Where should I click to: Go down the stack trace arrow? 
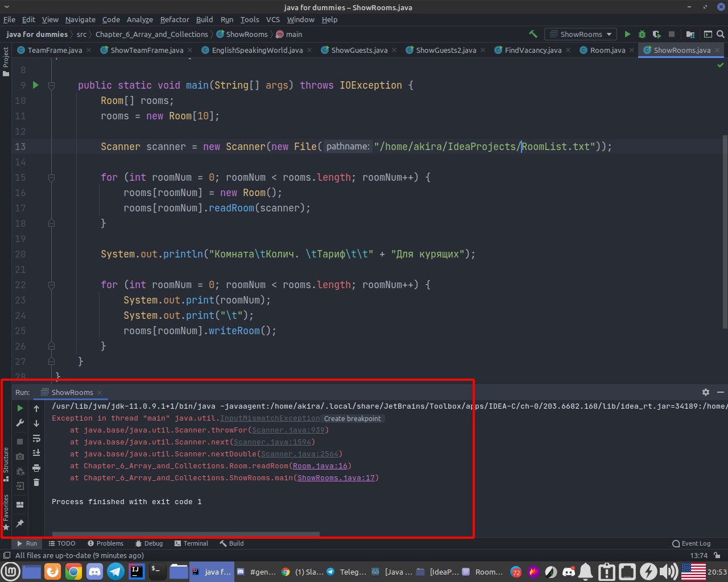click(x=36, y=423)
